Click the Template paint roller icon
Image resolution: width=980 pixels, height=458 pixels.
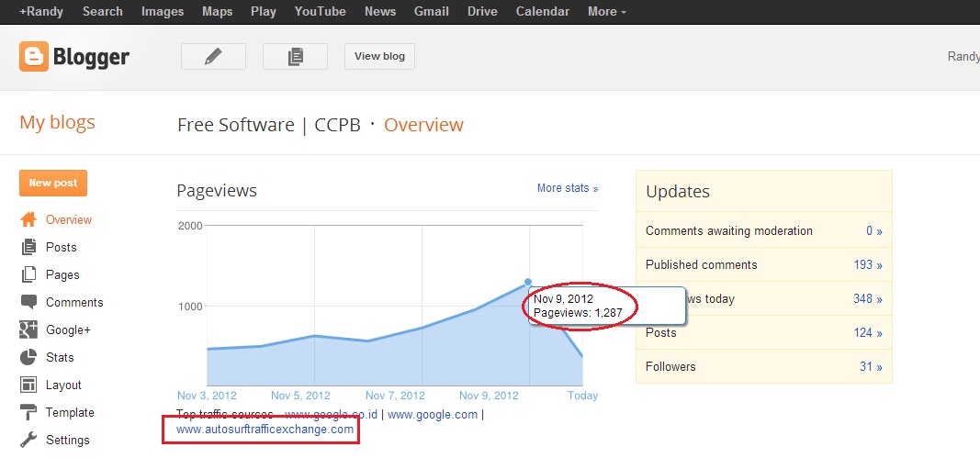click(28, 412)
